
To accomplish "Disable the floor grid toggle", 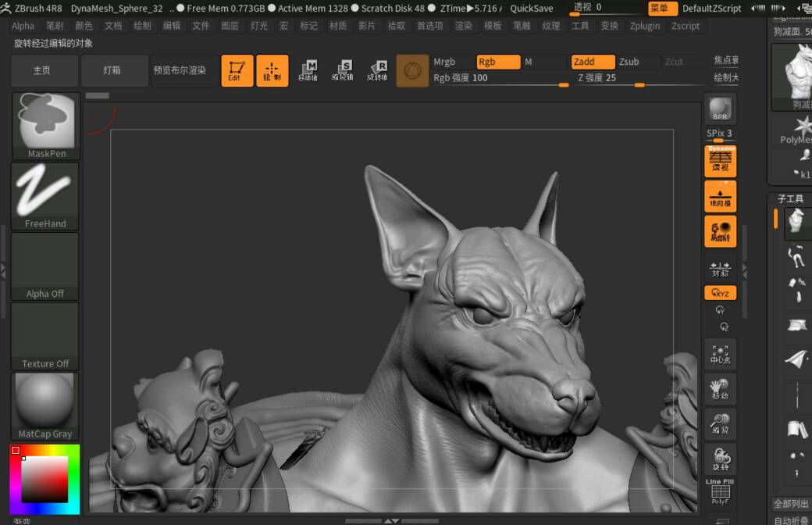I will click(x=720, y=196).
